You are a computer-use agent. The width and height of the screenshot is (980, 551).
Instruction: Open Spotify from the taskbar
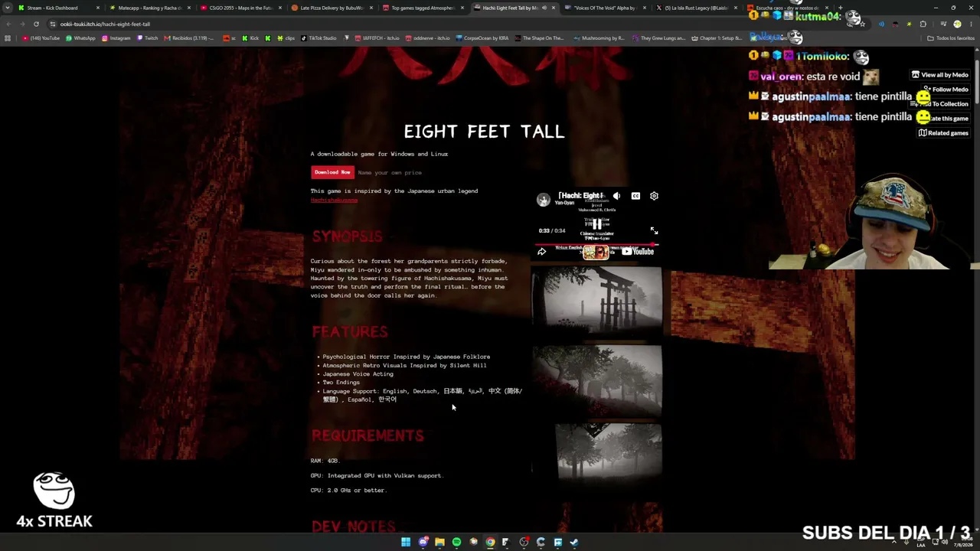tap(456, 542)
